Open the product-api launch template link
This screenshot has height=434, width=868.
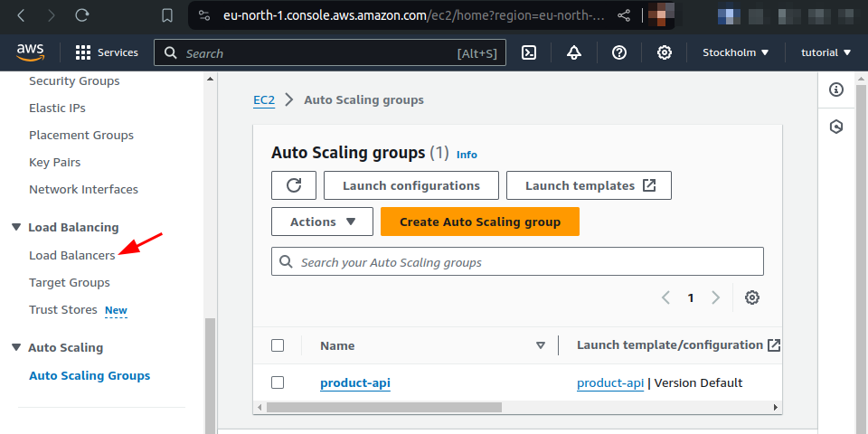(610, 382)
